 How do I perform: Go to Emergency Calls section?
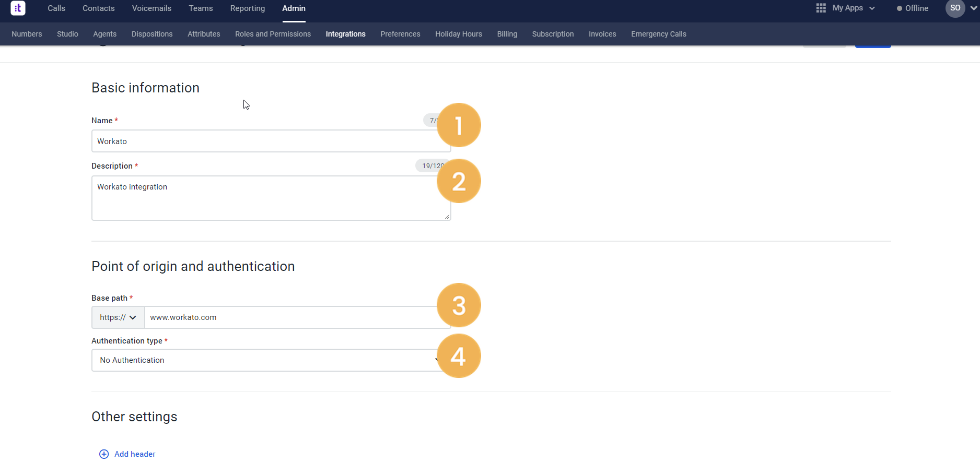pos(658,34)
